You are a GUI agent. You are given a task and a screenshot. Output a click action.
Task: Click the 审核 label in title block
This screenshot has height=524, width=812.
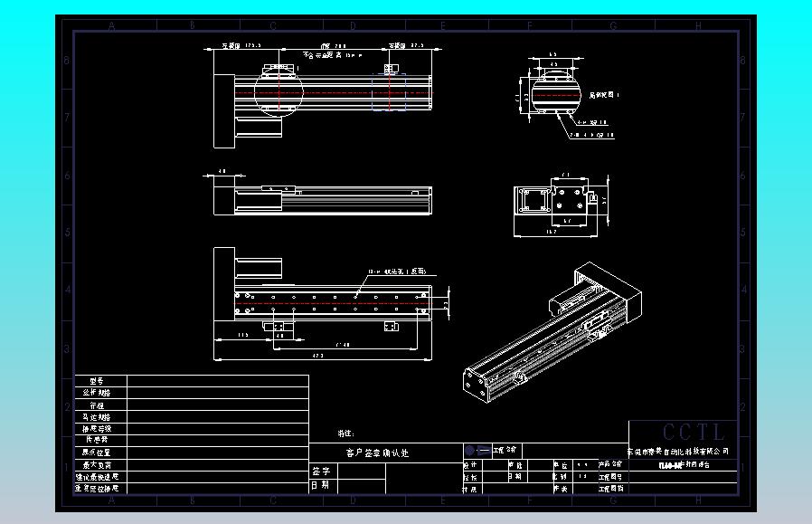click(515, 465)
